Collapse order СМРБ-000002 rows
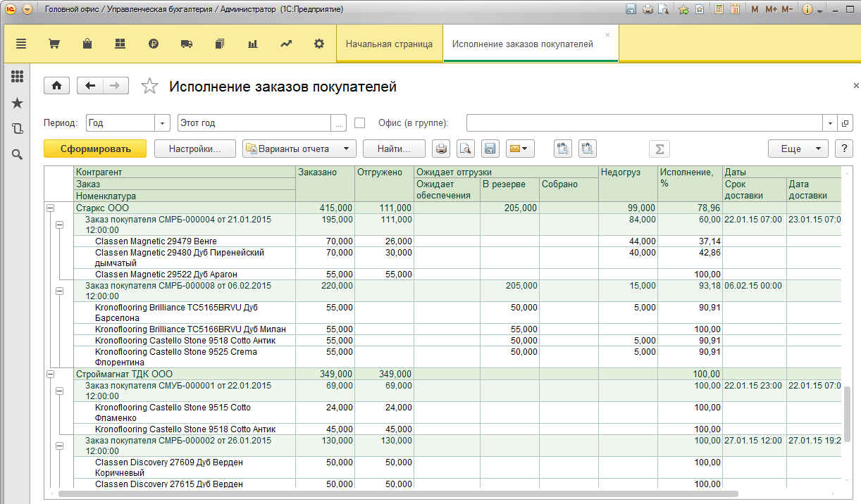This screenshot has height=504, width=861. (x=59, y=446)
